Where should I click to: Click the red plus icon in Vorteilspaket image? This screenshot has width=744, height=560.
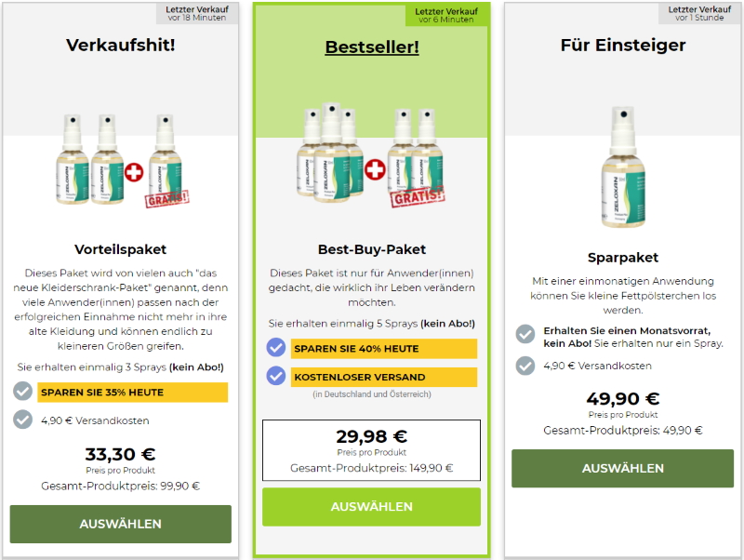pyautogui.click(x=134, y=172)
